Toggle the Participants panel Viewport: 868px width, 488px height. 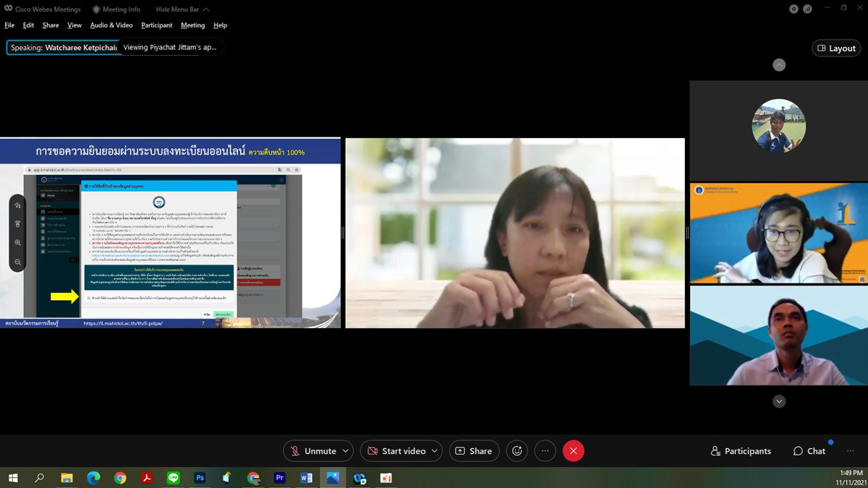point(741,451)
